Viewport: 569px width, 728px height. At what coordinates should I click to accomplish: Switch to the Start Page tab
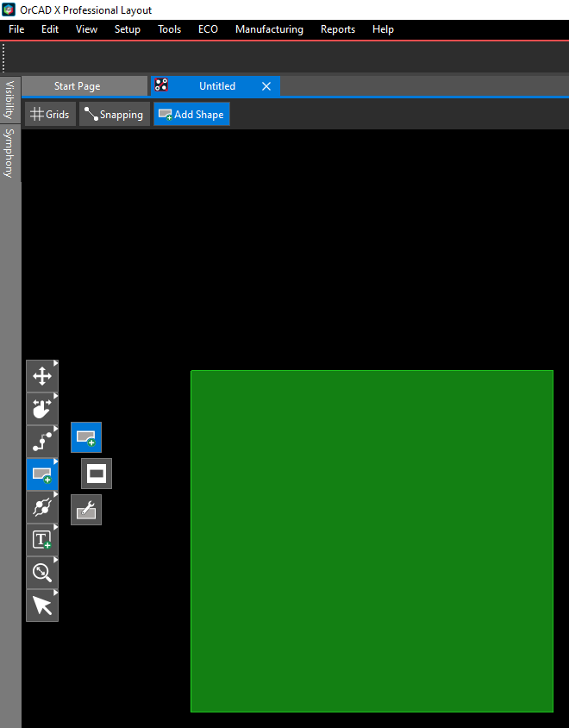tap(84, 86)
